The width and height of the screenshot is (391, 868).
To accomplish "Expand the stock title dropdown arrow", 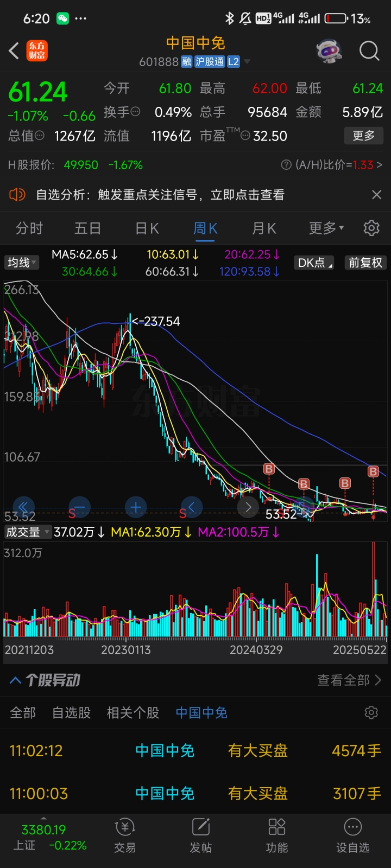I will pyautogui.click(x=247, y=62).
